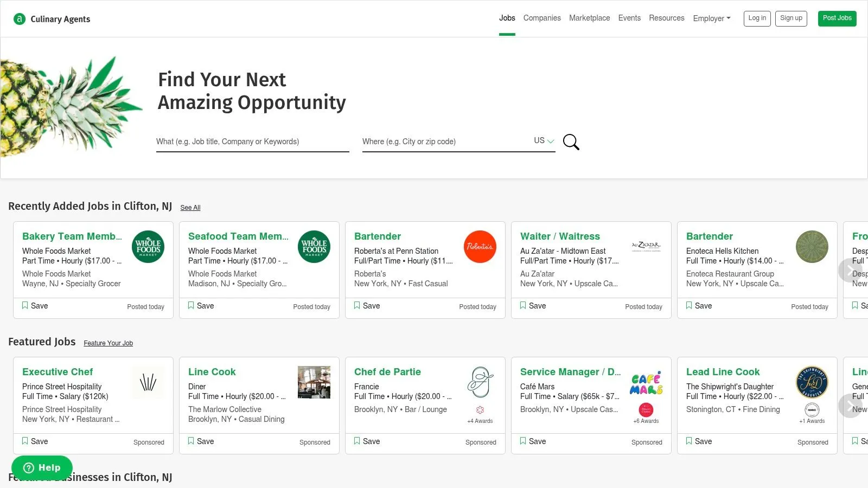Focus the What job keyword search field
This screenshot has width=868, height=488.
[x=253, y=142]
